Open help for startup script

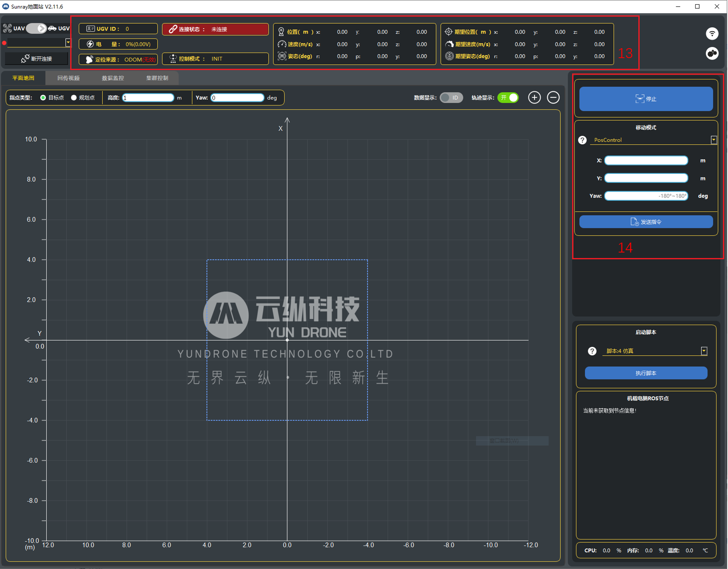pyautogui.click(x=592, y=351)
